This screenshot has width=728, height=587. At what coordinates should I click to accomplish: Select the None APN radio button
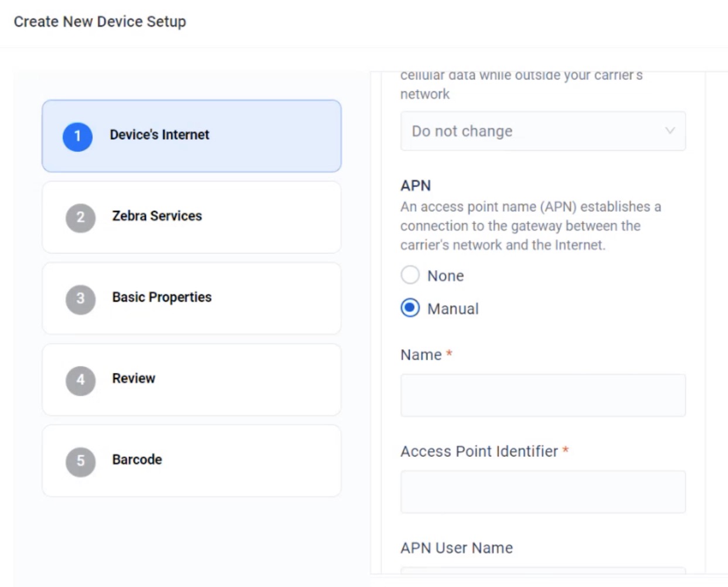pos(410,275)
